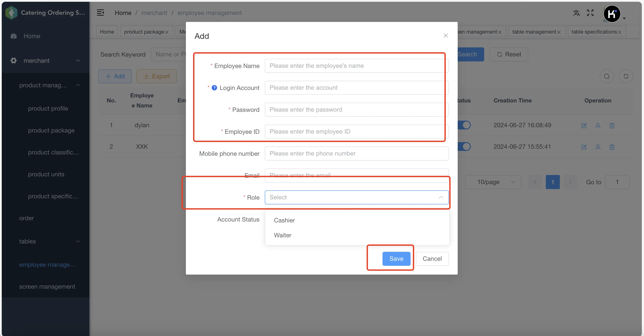The width and height of the screenshot is (644, 336).
Task: Toggle the status switch for the XXK row
Action: click(x=464, y=147)
